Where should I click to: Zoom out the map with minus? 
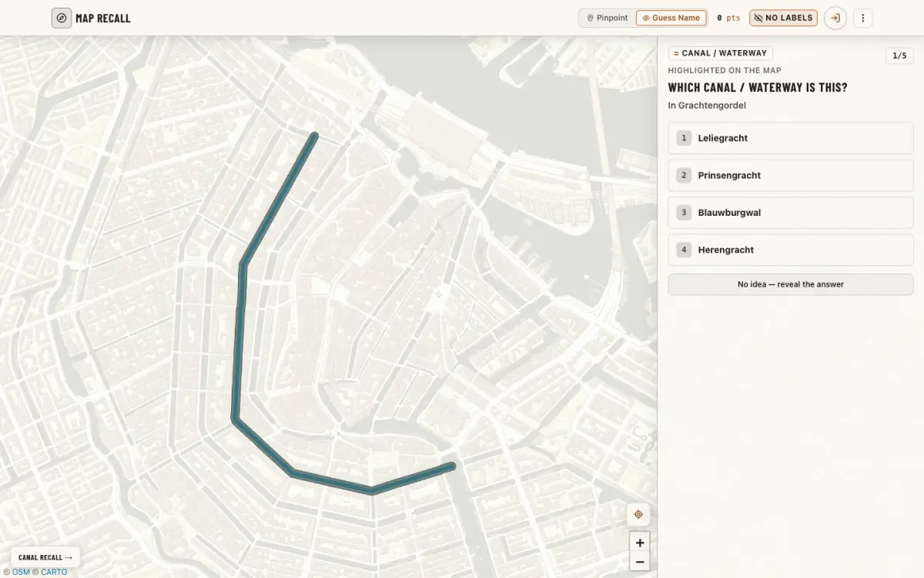639,562
